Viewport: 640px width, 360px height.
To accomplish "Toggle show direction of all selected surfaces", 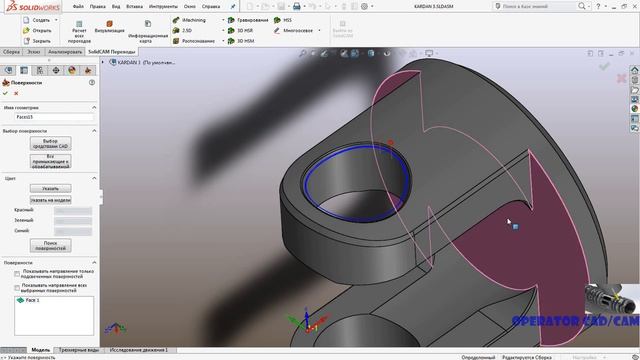I will tap(17, 288).
